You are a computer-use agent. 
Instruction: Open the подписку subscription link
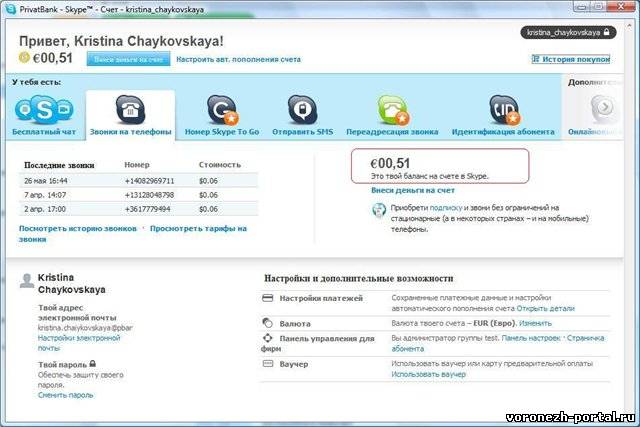(x=446, y=208)
